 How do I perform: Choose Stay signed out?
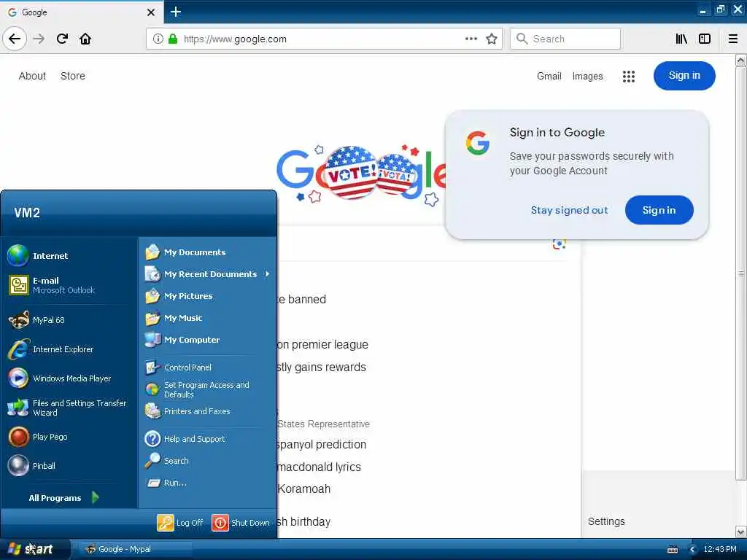[x=569, y=210]
